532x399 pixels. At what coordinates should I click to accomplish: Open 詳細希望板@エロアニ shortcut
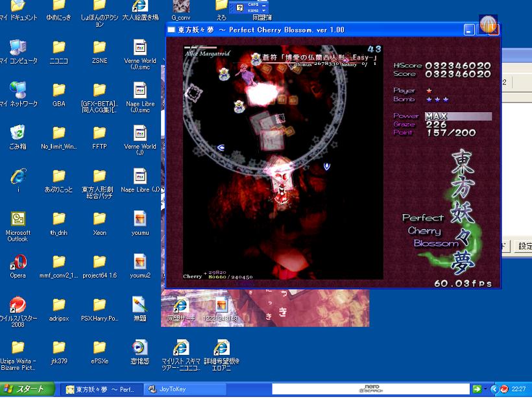221,355
